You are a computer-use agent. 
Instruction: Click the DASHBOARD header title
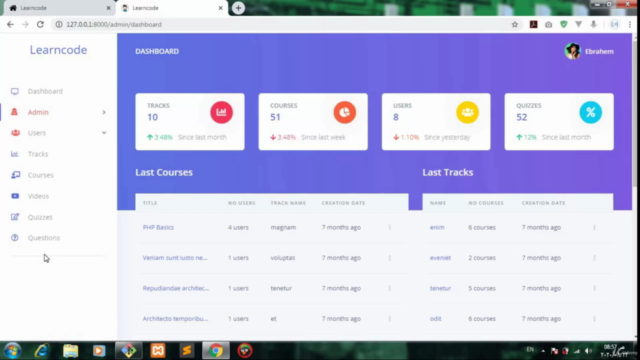[157, 51]
